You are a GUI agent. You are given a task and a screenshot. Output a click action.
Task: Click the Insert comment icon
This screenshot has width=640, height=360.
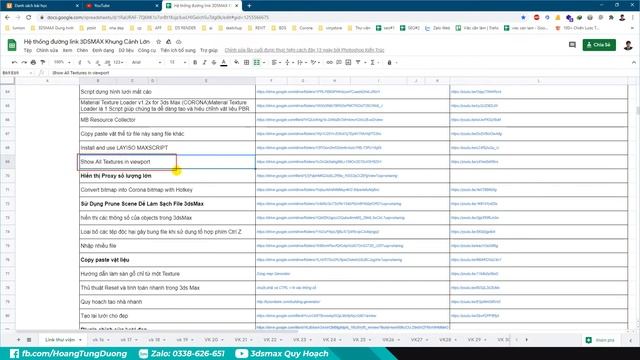(339, 62)
